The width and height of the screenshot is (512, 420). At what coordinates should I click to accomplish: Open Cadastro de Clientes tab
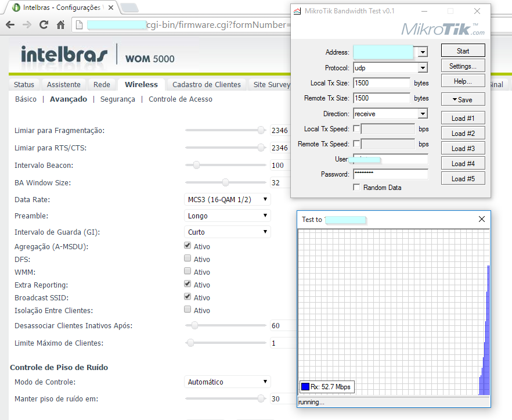point(207,84)
